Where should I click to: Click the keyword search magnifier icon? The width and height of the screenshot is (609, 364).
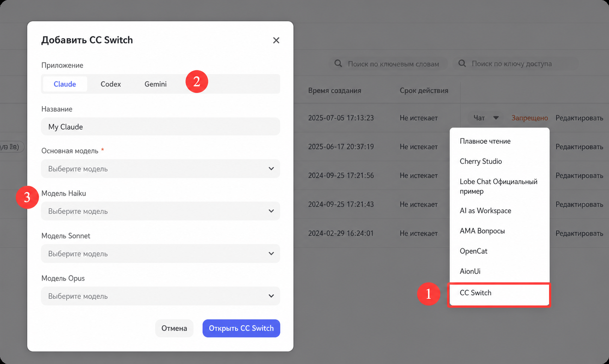pos(338,63)
